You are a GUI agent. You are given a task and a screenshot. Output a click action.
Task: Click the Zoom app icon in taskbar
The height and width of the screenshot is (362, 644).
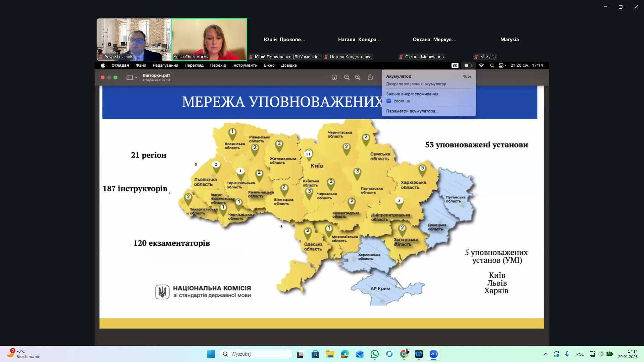pos(434,354)
